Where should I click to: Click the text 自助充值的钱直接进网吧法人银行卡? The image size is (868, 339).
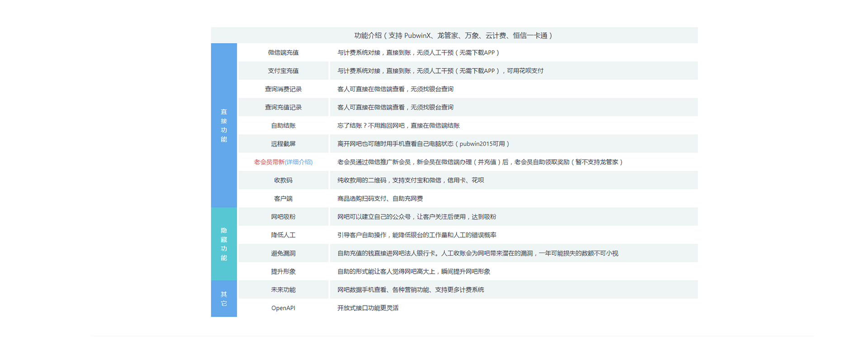coord(386,253)
